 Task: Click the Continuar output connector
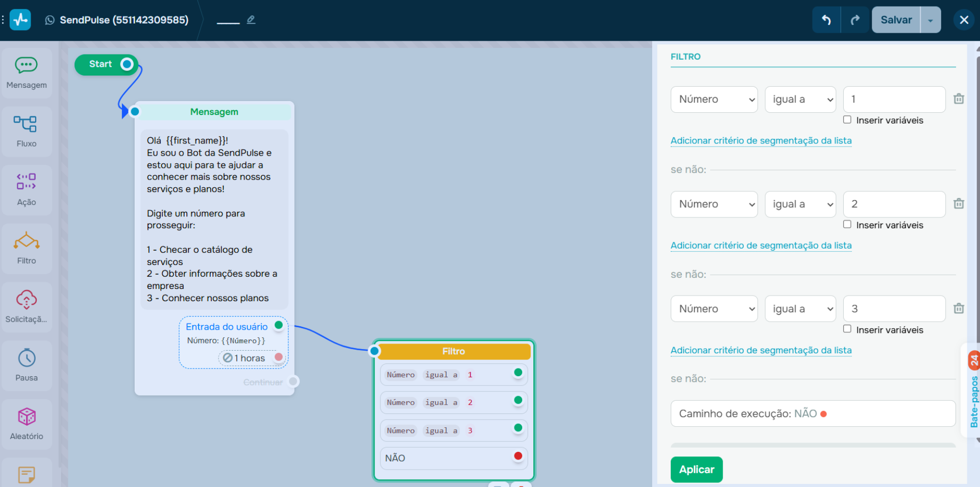pyautogui.click(x=293, y=381)
